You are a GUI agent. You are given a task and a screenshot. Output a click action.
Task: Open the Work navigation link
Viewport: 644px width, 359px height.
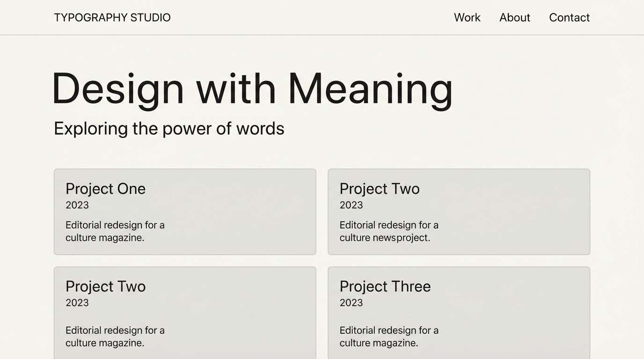pyautogui.click(x=467, y=18)
